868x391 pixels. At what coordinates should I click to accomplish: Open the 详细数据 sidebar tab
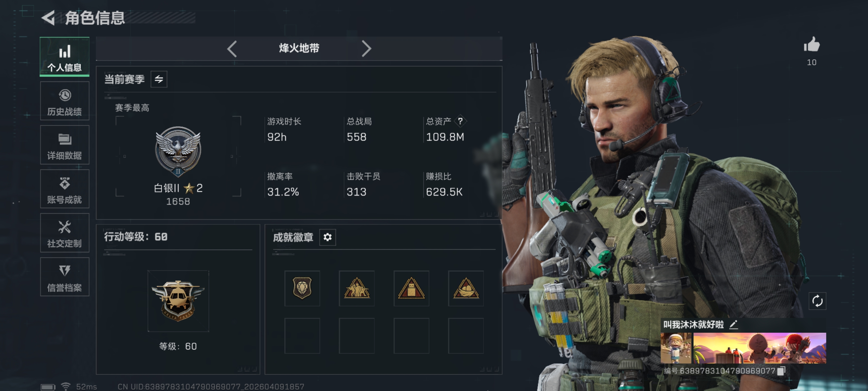[x=64, y=145]
